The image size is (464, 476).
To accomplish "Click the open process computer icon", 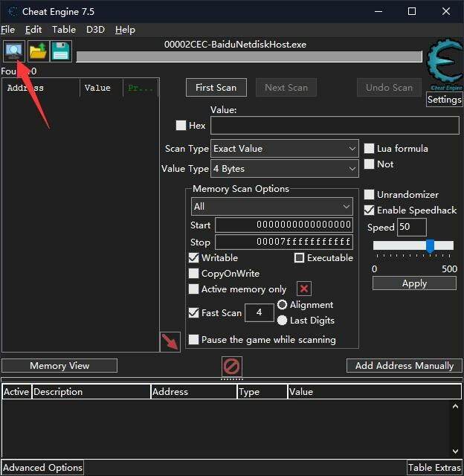I will (13, 51).
